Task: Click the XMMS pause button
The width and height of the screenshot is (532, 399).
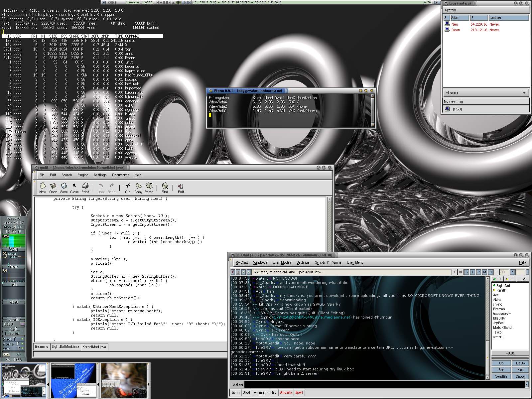Action: [164, 2]
